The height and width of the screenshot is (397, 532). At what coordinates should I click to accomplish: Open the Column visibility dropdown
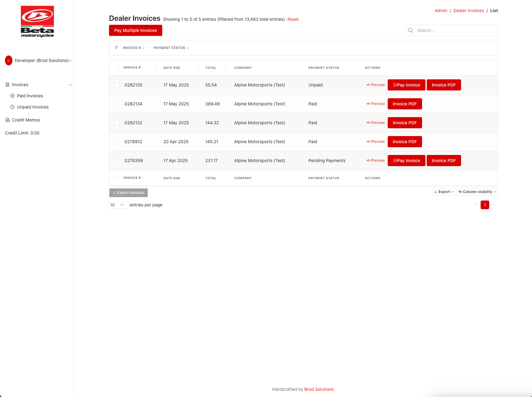(x=477, y=192)
